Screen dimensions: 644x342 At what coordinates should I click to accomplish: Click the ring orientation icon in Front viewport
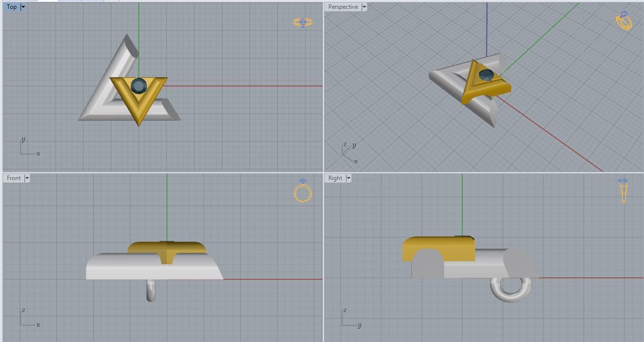(x=303, y=191)
